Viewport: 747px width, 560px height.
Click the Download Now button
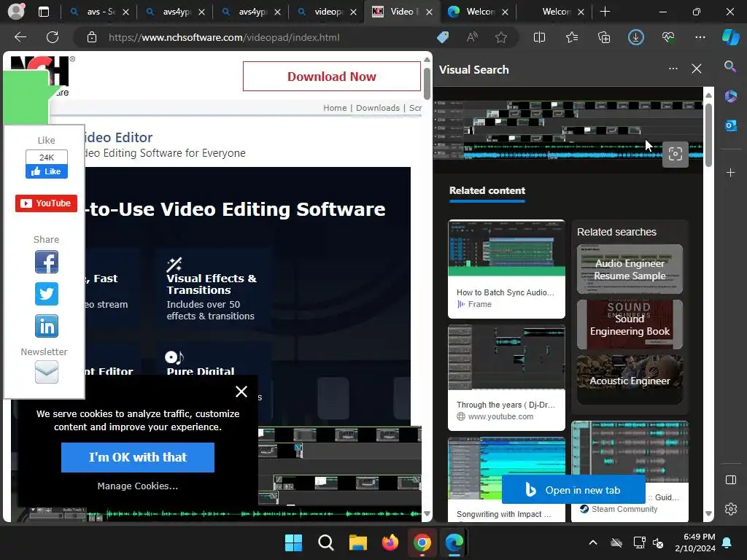(332, 76)
